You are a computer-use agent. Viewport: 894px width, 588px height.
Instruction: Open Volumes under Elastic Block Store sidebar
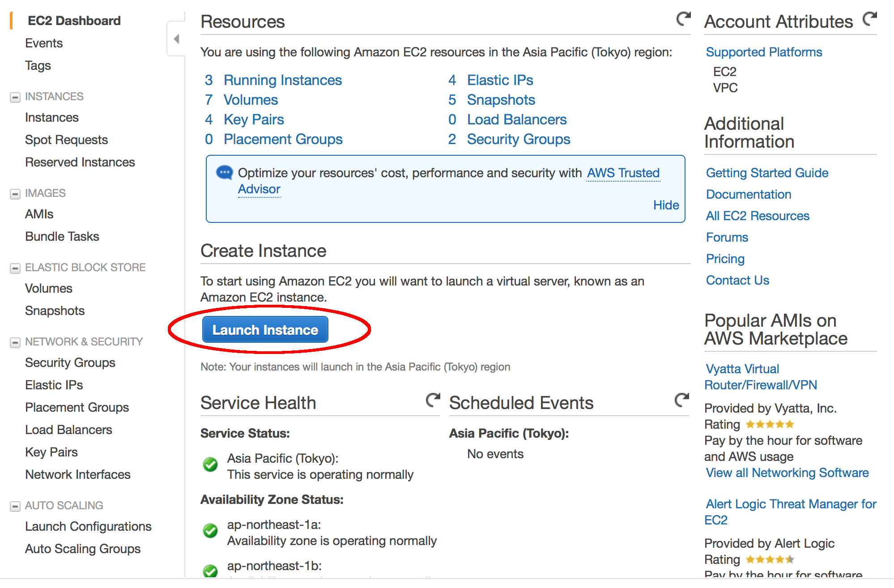pyautogui.click(x=49, y=288)
